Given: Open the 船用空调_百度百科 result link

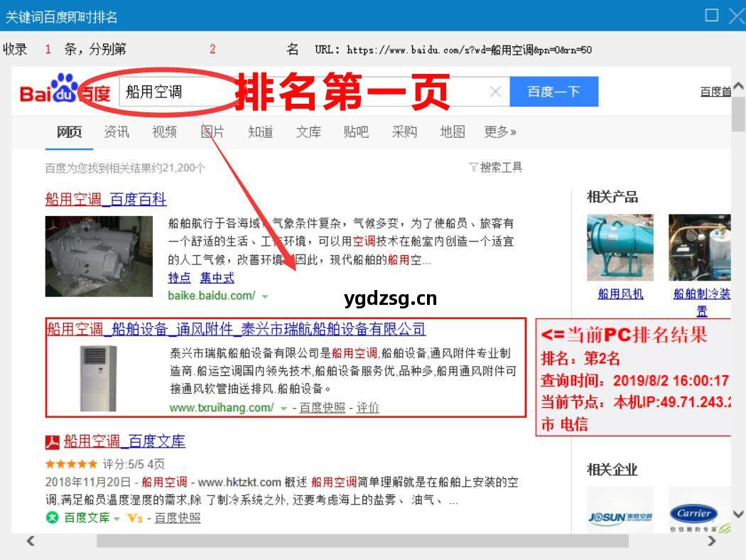Looking at the screenshot, I should (106, 199).
